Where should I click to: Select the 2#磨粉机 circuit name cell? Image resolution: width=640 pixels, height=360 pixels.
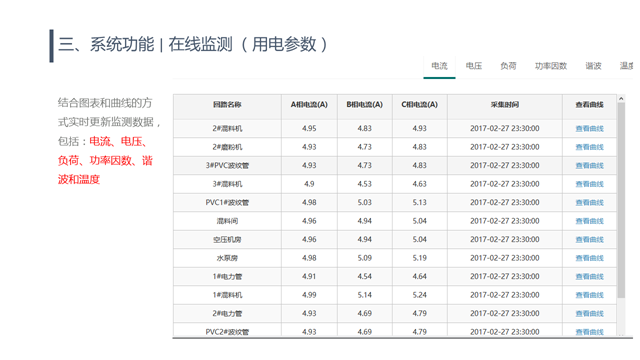(227, 147)
